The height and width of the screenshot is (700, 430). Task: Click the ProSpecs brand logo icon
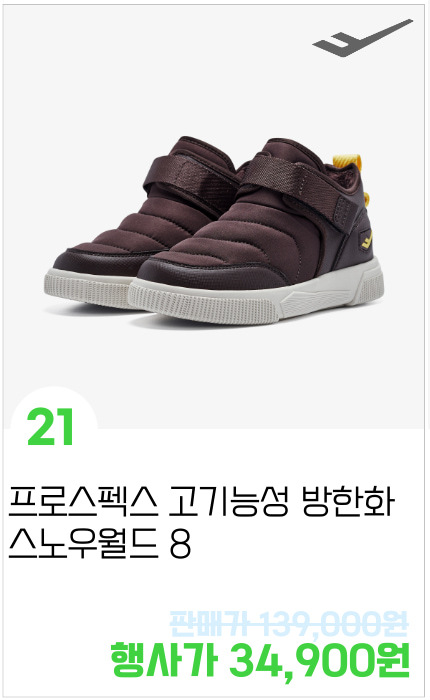(362, 38)
